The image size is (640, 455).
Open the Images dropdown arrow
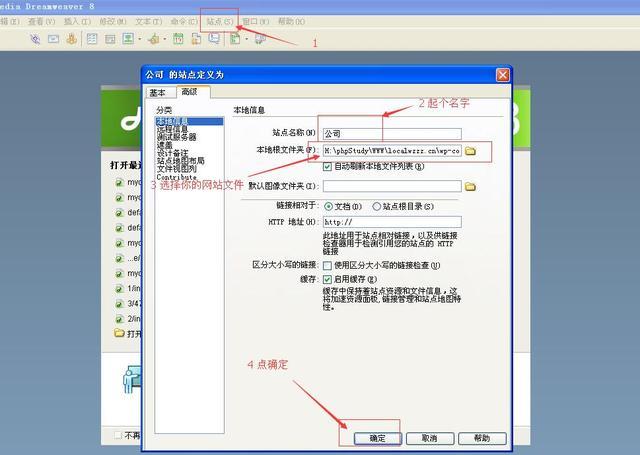[140, 40]
